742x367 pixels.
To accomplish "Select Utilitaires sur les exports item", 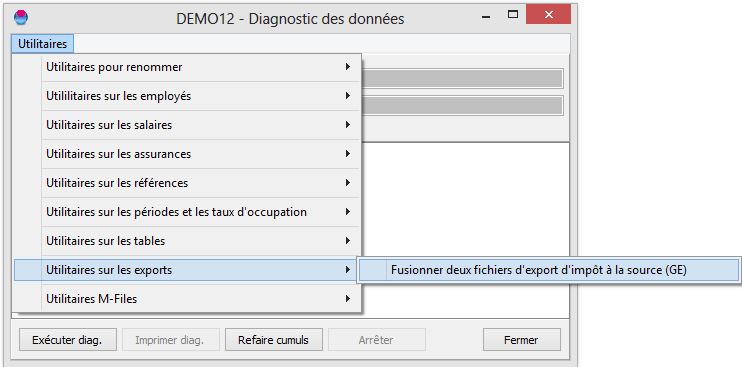I will point(185,270).
